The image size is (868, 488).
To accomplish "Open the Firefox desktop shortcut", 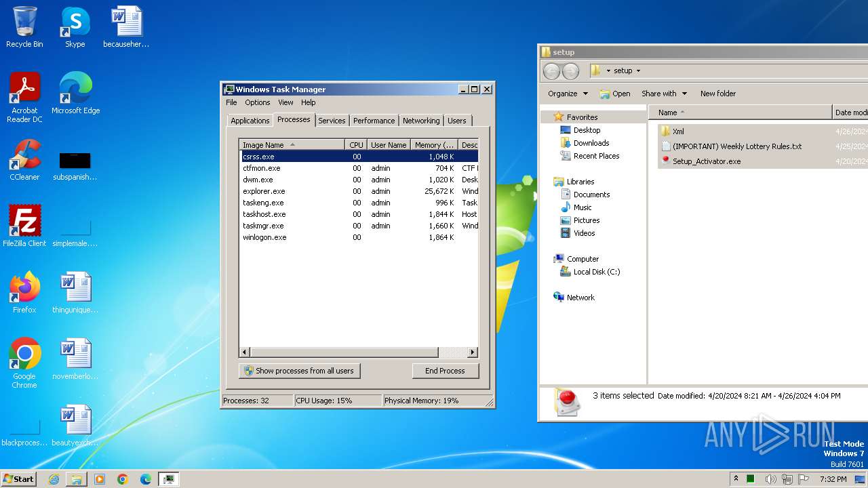I will 24,293.
